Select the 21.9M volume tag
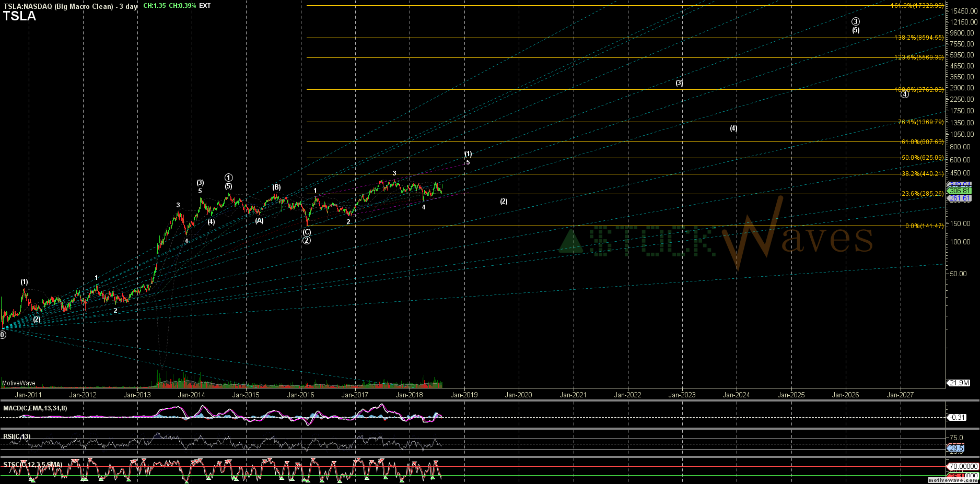The width and height of the screenshot is (980, 484). [x=959, y=383]
